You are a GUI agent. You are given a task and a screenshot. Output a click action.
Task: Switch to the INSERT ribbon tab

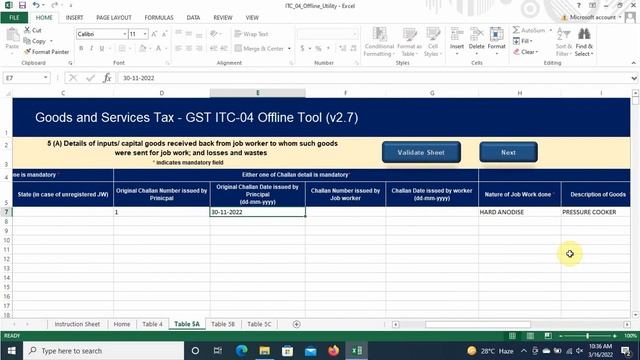click(74, 18)
